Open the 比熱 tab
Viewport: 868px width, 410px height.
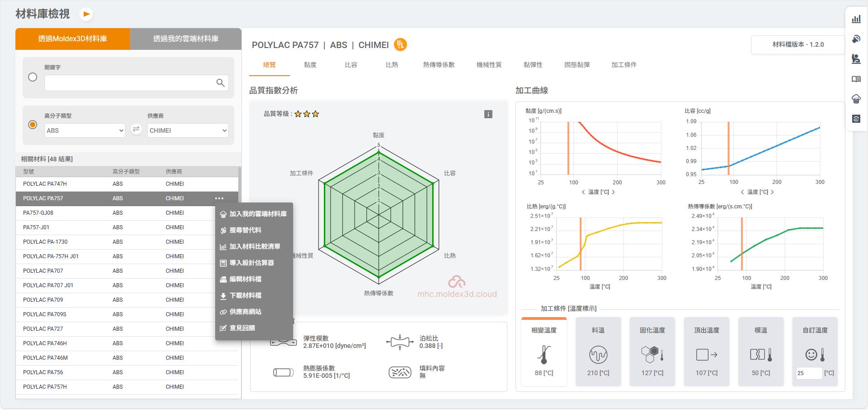(x=392, y=65)
